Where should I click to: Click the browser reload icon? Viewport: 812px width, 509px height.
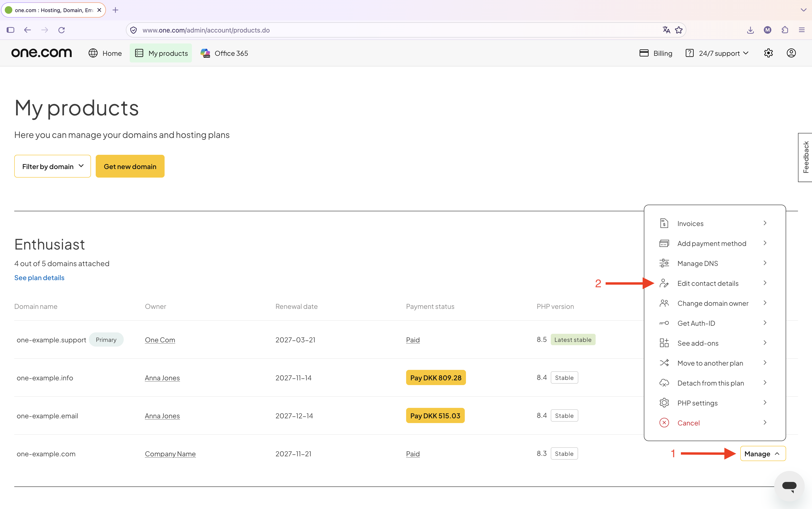(x=61, y=30)
